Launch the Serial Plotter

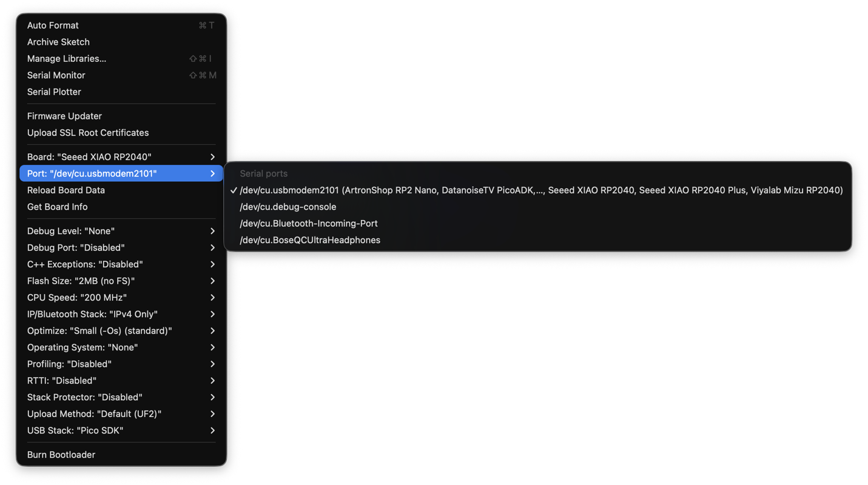[x=121, y=92]
